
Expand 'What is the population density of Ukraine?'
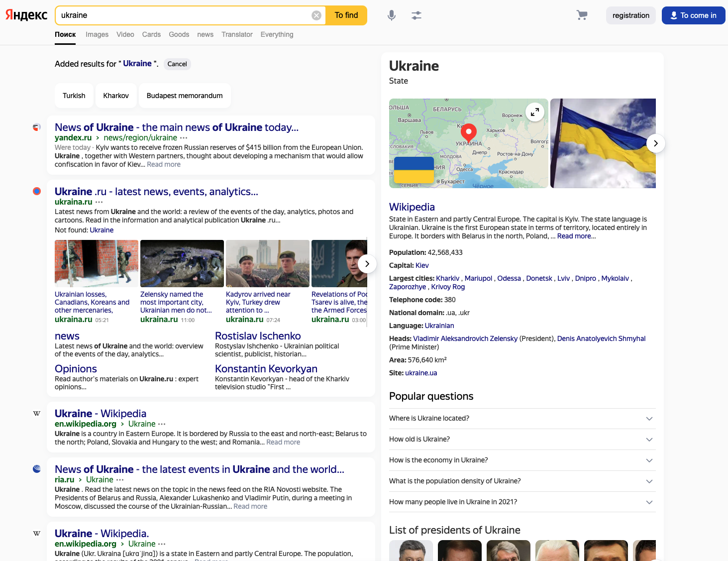tap(522, 481)
